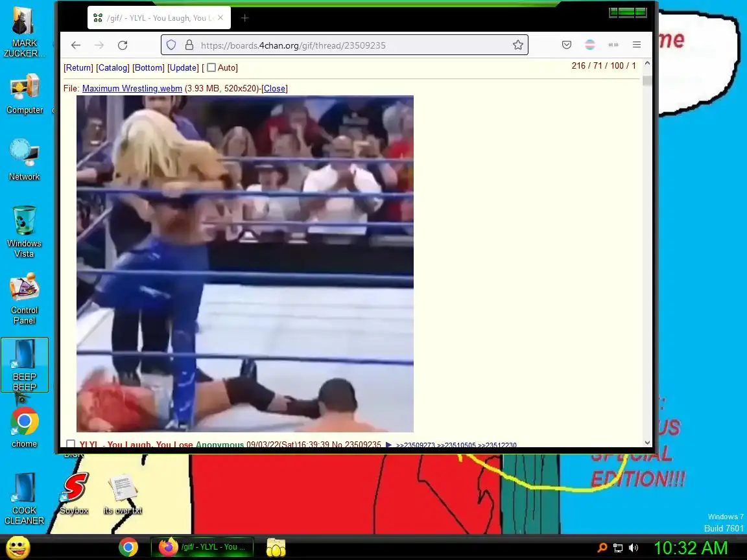Open the Soybox desktop shortcut
The image size is (747, 560).
coord(74,494)
